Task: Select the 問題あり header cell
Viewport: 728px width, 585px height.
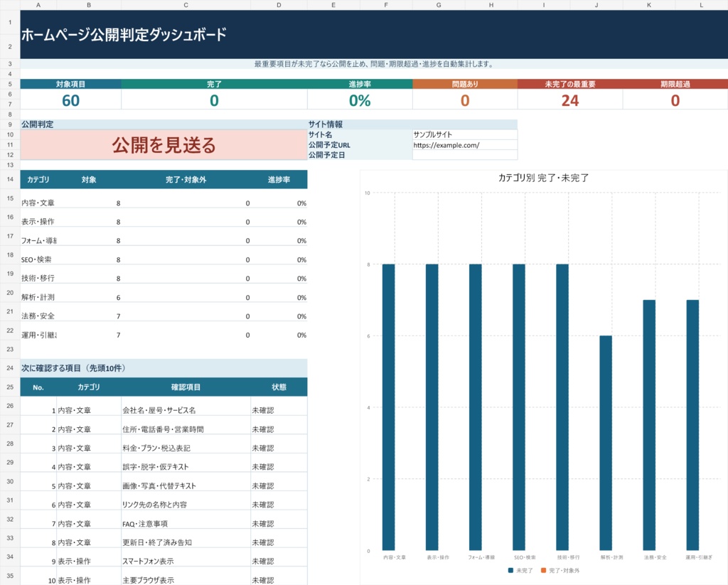Action: [x=465, y=84]
